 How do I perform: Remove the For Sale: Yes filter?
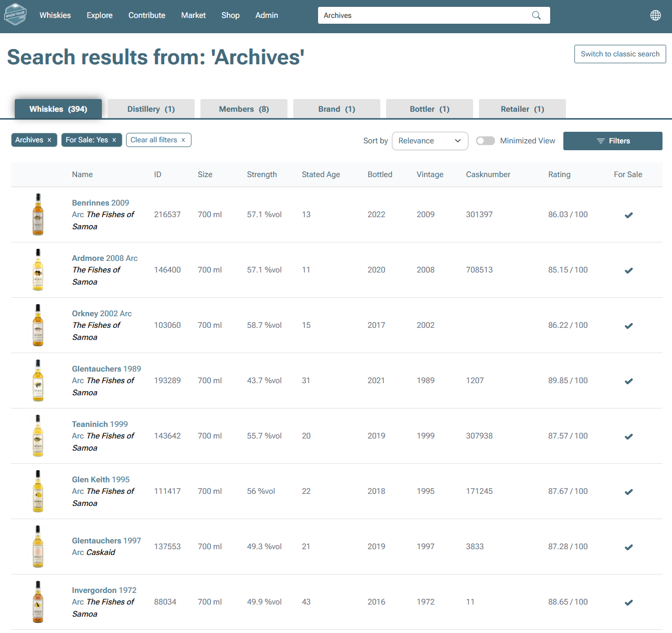click(114, 140)
